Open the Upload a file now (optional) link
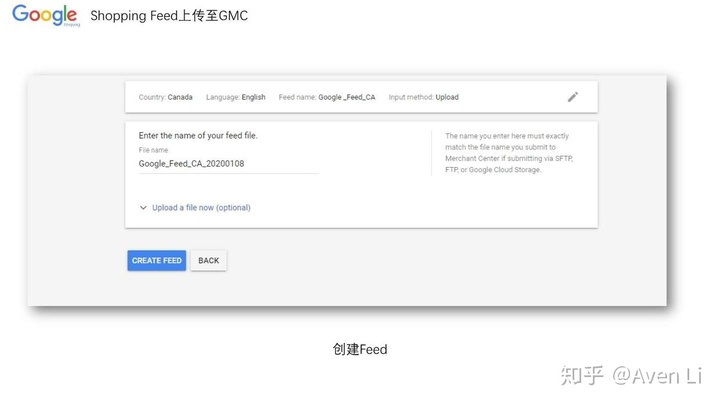This screenshot has height=405, width=720. tap(201, 208)
